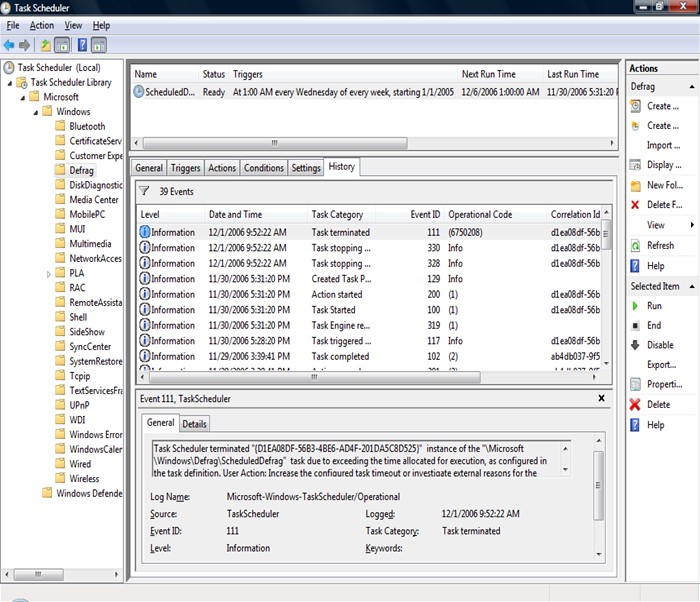700x602 pixels.
Task: Click End in the Selected Item actions
Action: point(654,325)
